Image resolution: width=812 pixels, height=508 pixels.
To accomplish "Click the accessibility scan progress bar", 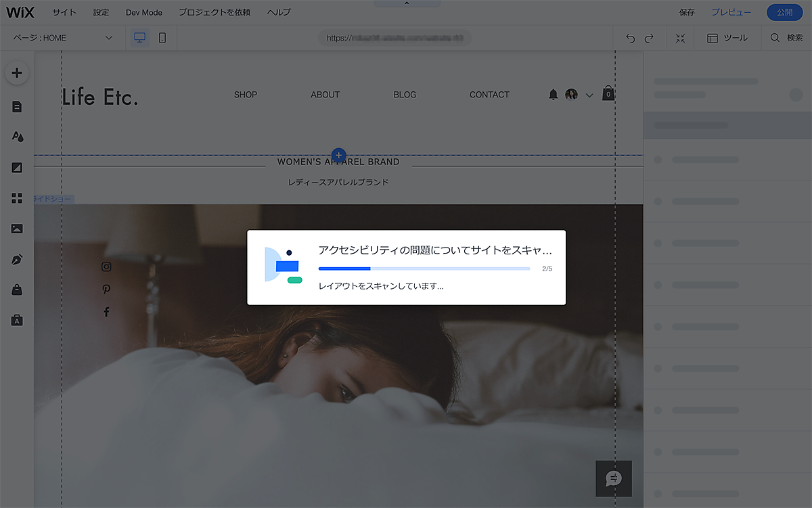I will tap(424, 269).
